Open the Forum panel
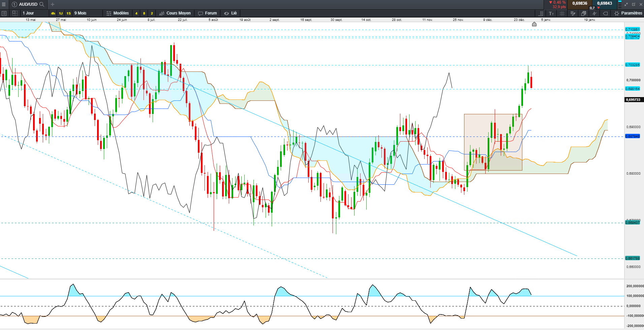Screen dimensions: 644x330 [208, 13]
